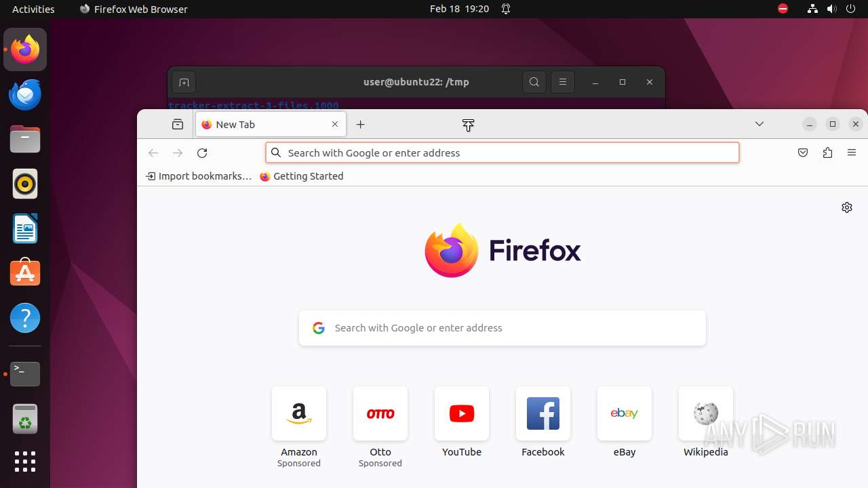Open Firefox hamburger application menu
This screenshot has width=868, height=488.
[x=852, y=153]
